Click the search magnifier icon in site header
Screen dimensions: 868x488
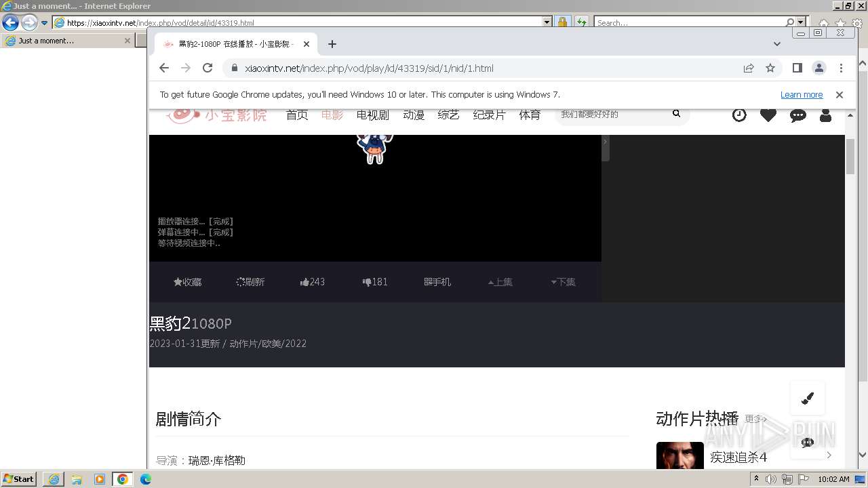(x=676, y=114)
